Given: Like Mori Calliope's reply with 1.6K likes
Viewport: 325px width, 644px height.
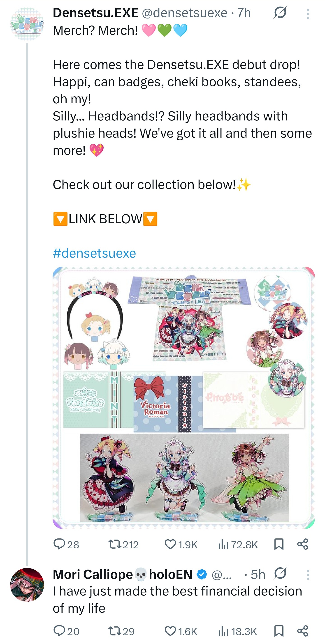Looking at the screenshot, I should click(181, 631).
